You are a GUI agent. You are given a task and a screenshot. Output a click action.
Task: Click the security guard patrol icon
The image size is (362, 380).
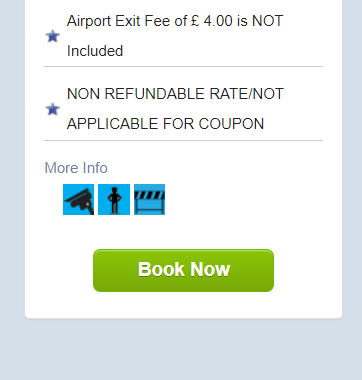pyautogui.click(x=114, y=199)
